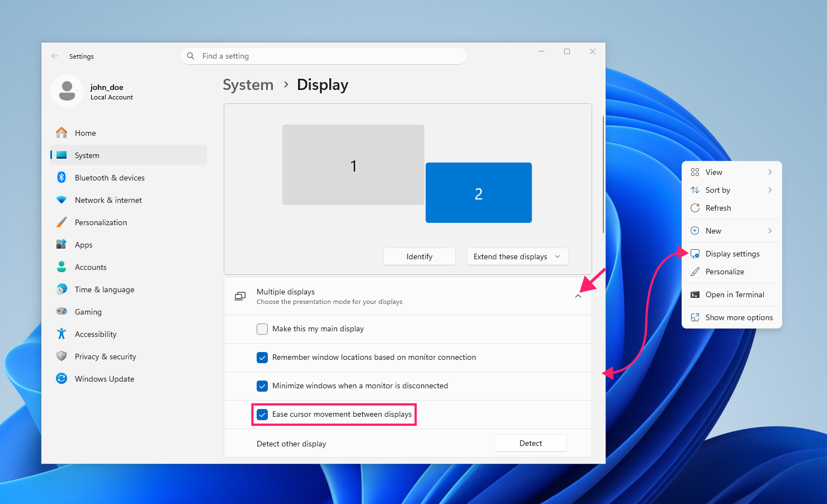Open Privacy & security page
827x504 pixels.
pos(129,356)
